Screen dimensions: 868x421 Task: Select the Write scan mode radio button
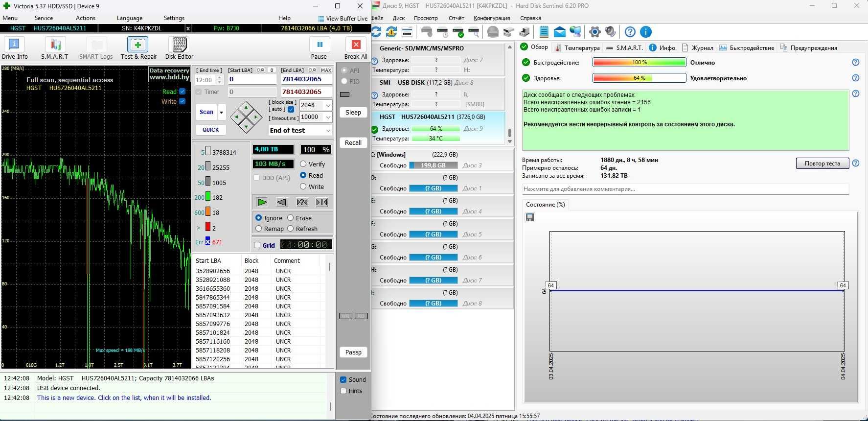303,187
